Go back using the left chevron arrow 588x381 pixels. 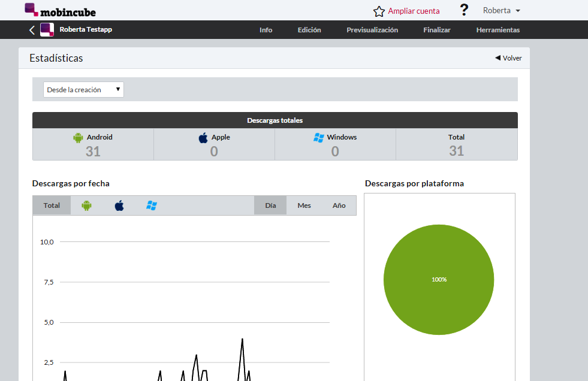[32, 30]
